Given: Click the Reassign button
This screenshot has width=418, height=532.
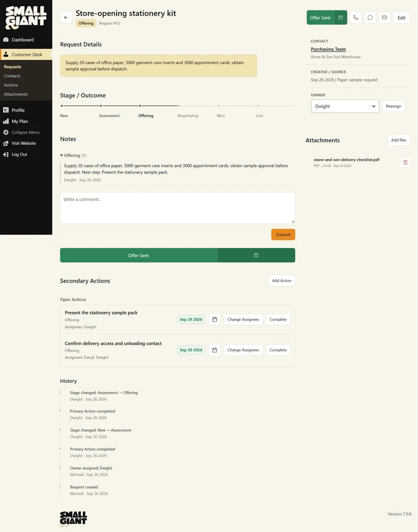Looking at the screenshot, I should [393, 106].
